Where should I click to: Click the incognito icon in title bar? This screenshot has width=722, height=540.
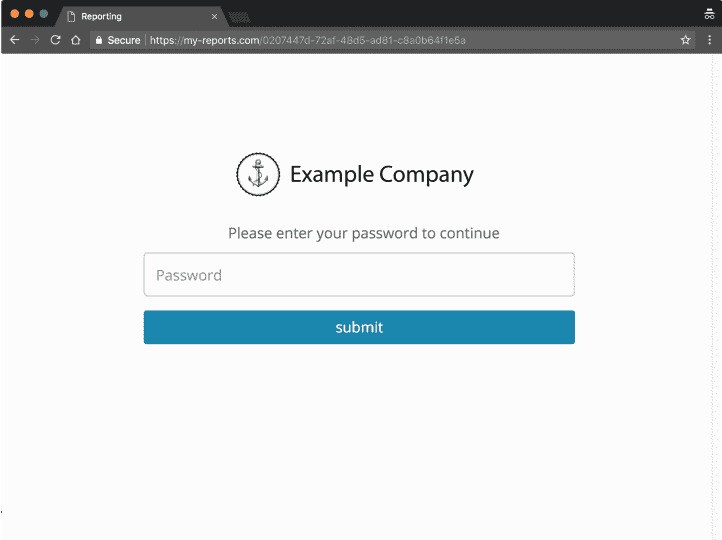point(709,14)
